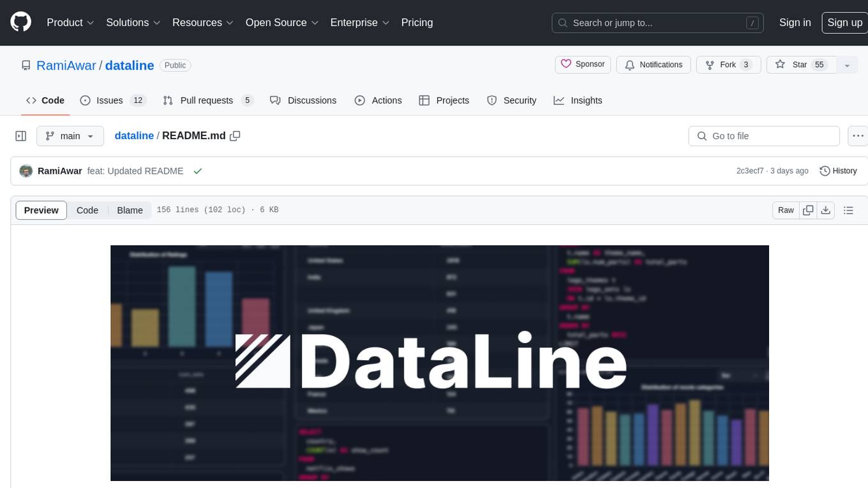Viewport: 868px width, 488px height.
Task: Open the main branch dropdown
Action: [70, 136]
